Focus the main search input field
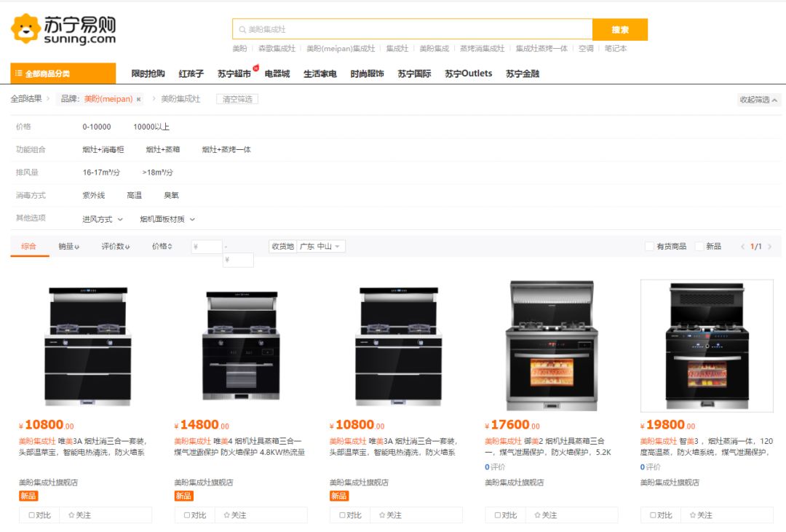786x532 pixels. click(x=413, y=30)
